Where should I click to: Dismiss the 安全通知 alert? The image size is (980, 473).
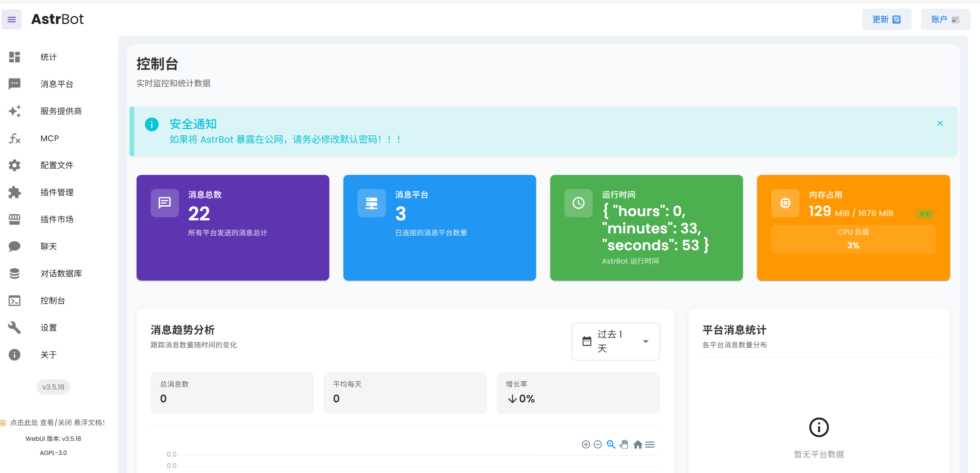pos(940,123)
